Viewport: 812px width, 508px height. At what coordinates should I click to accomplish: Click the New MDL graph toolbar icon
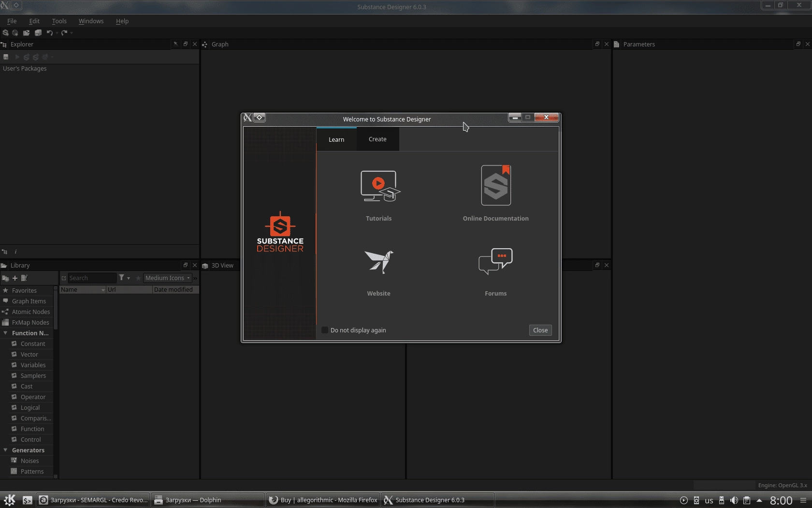(x=15, y=33)
